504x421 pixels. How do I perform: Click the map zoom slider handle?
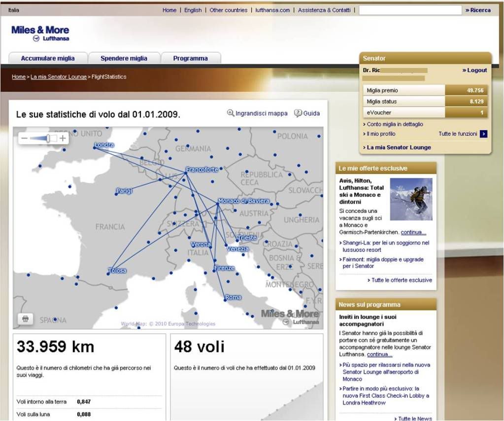tap(48, 139)
